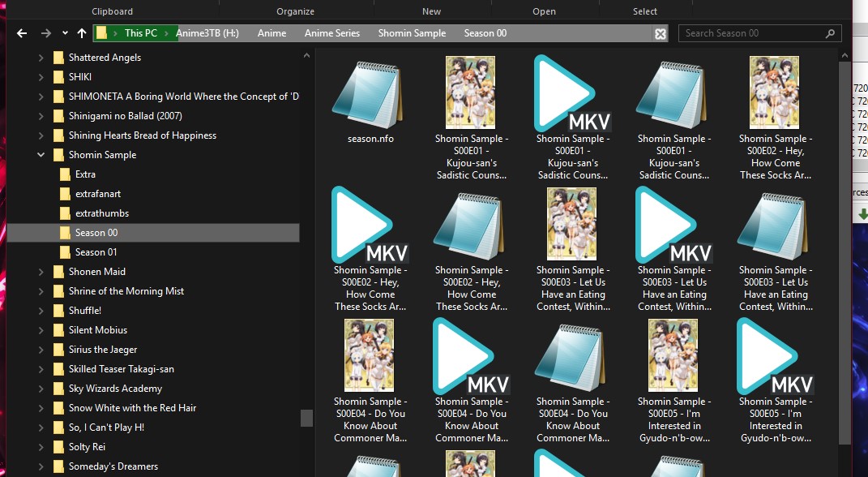Select the extrafanart subfolder

pos(98,193)
